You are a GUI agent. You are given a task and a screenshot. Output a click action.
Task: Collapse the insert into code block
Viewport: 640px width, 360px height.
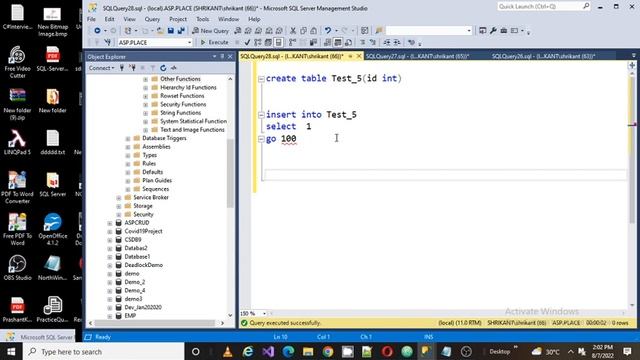pyautogui.click(x=261, y=115)
